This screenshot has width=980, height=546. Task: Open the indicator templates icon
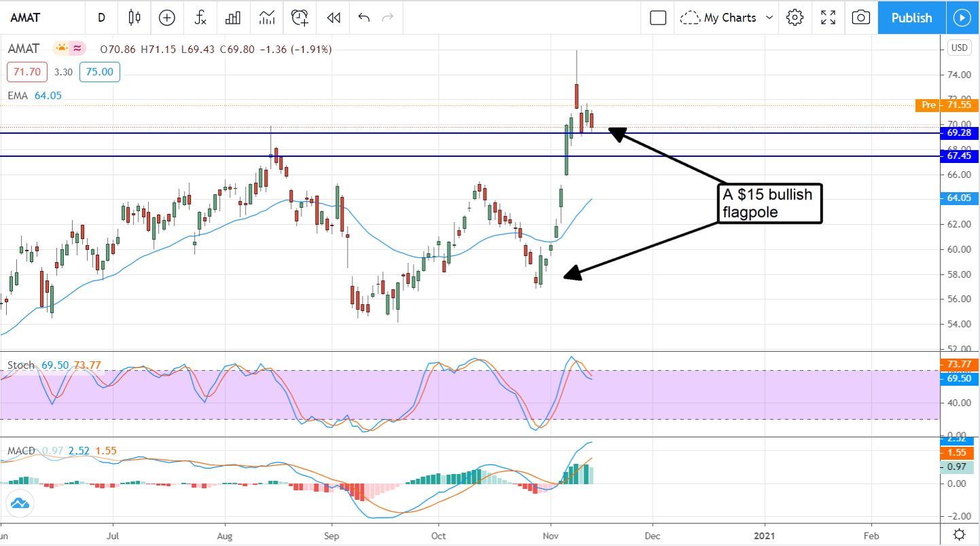[x=267, y=18]
